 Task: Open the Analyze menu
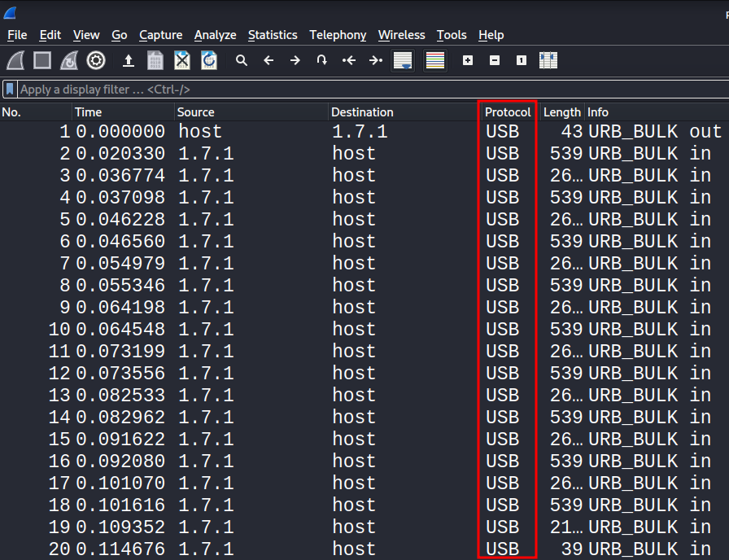215,35
